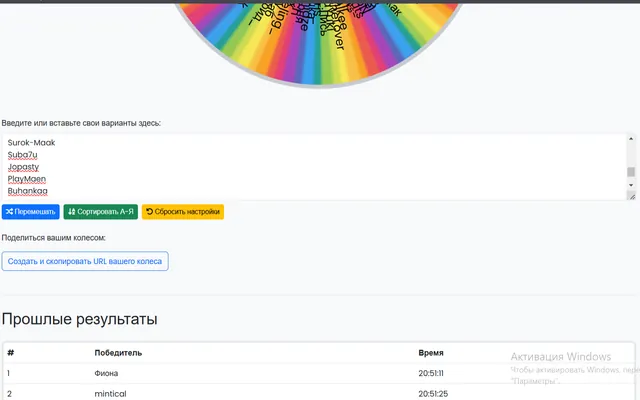Click Создать и скопировать URL вашего колеса

85,261
